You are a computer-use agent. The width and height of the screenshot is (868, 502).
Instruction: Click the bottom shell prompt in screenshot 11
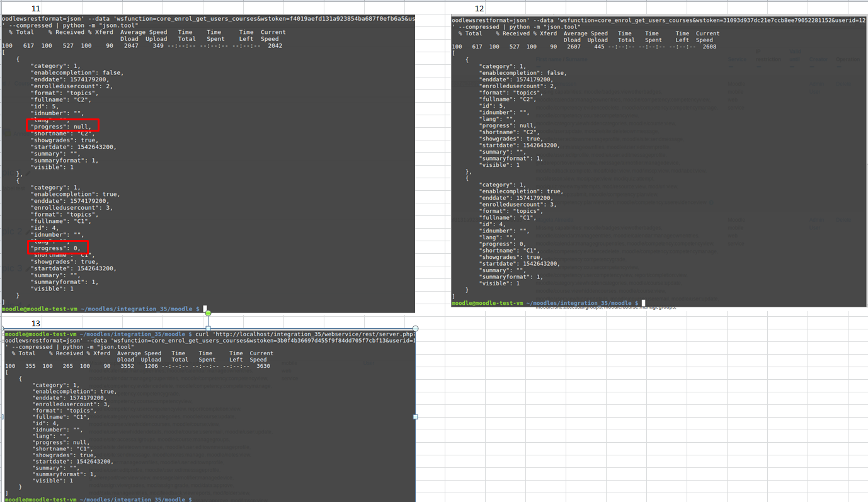(101, 309)
